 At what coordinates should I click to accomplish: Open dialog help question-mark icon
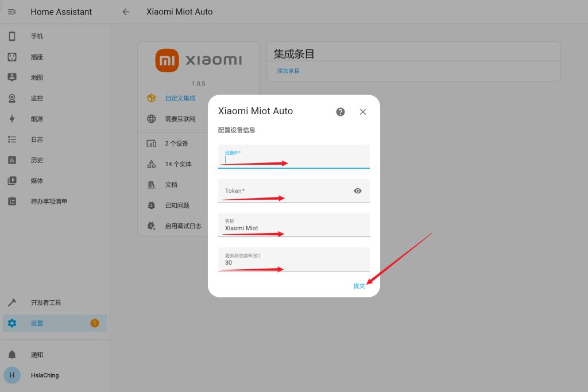pyautogui.click(x=341, y=112)
